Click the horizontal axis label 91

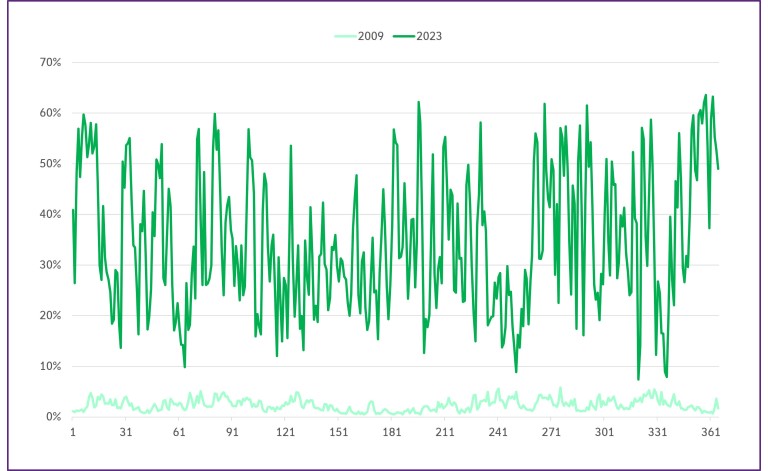coord(232,432)
